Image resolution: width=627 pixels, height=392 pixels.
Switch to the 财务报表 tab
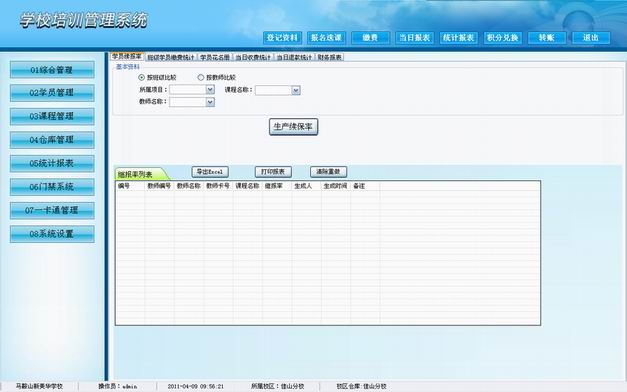tap(330, 57)
